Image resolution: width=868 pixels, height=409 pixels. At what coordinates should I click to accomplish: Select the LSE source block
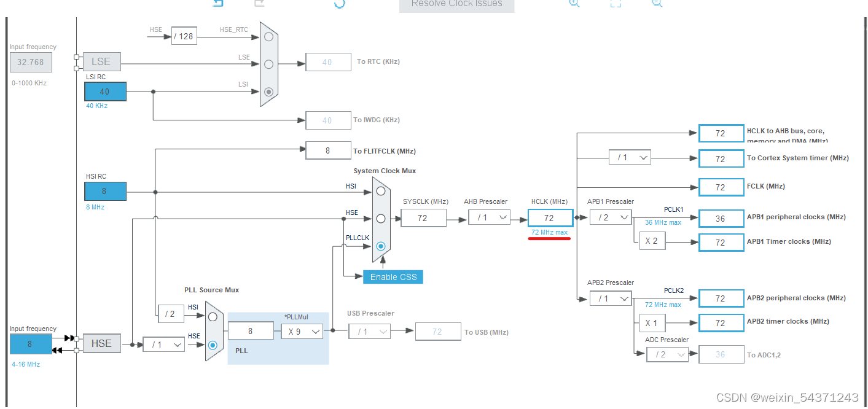102,61
